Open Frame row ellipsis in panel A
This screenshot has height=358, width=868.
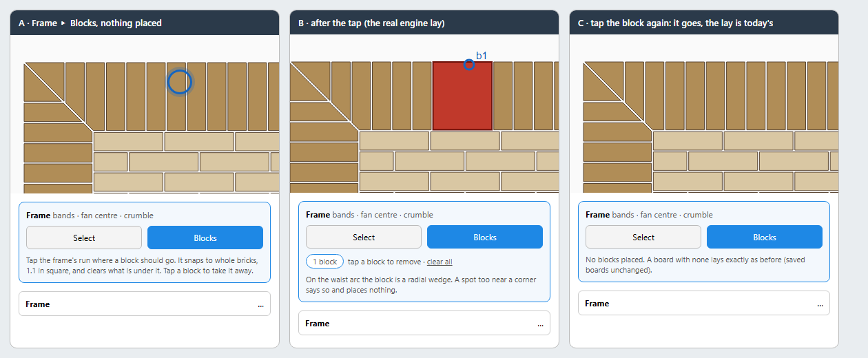(260, 304)
